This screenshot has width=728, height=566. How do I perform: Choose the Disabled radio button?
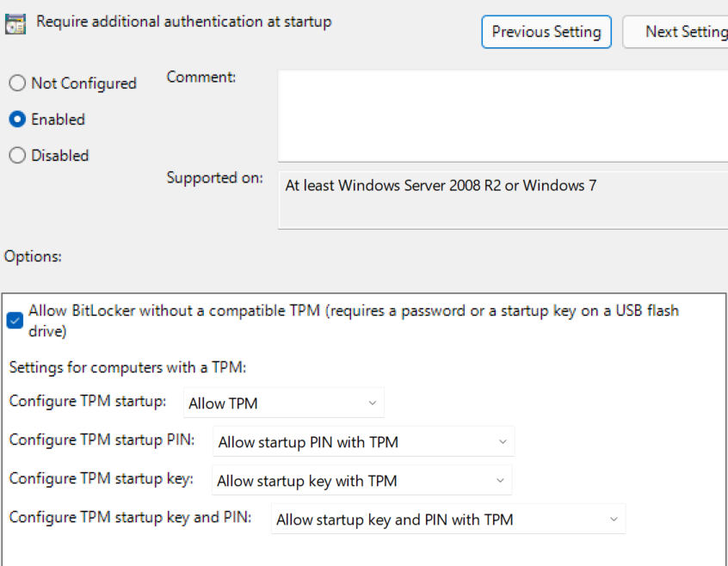coord(17,156)
